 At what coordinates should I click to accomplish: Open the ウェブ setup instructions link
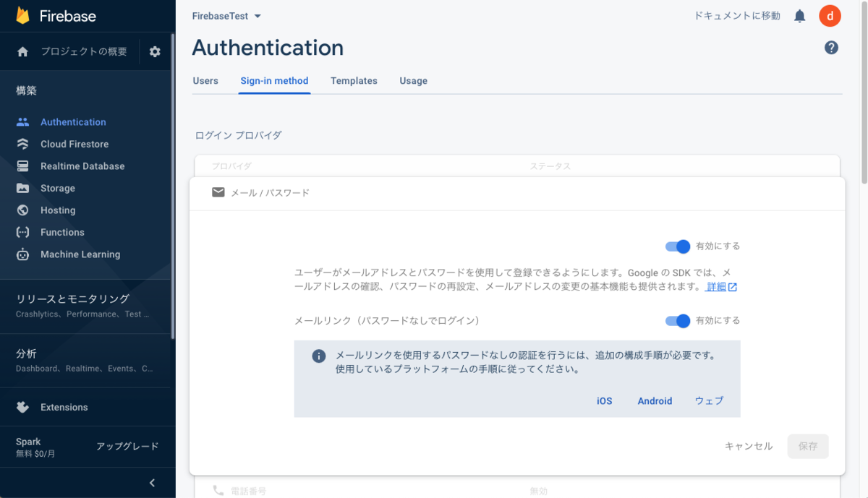point(709,401)
